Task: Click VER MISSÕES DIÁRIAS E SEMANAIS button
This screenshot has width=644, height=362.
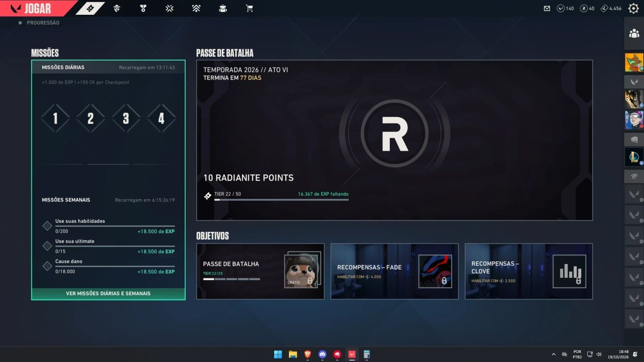Action: click(108, 294)
